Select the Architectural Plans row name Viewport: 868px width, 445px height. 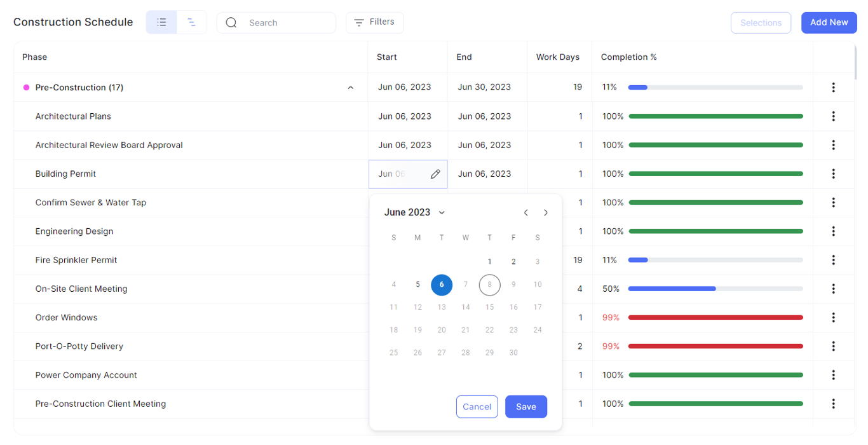[x=73, y=116]
